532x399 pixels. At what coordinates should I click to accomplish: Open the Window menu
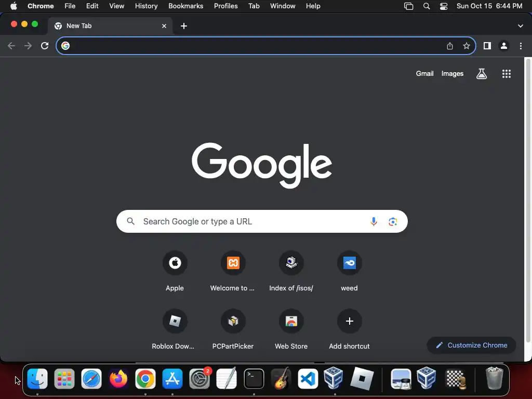283,6
